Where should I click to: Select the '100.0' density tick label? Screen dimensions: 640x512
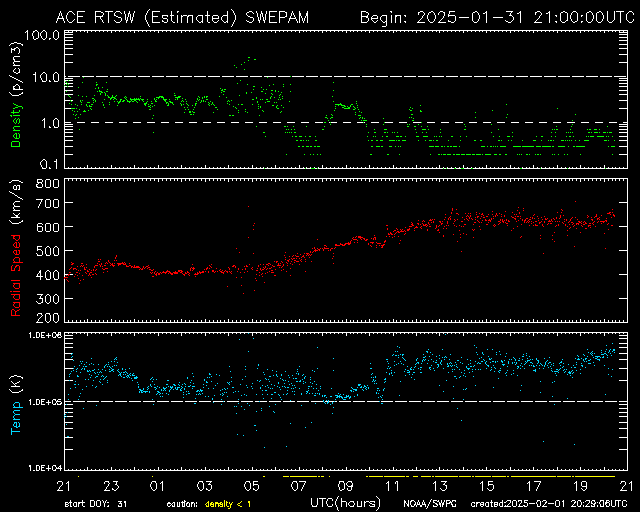click(x=42, y=36)
